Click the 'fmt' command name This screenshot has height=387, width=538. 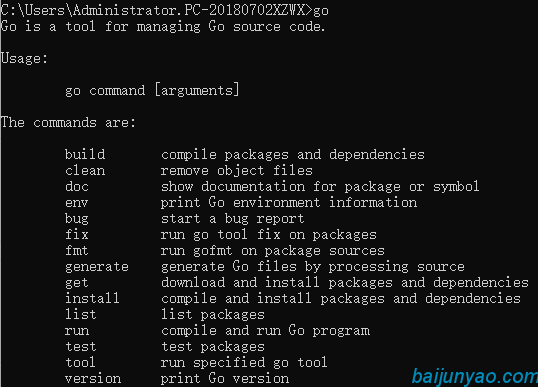[x=77, y=251]
